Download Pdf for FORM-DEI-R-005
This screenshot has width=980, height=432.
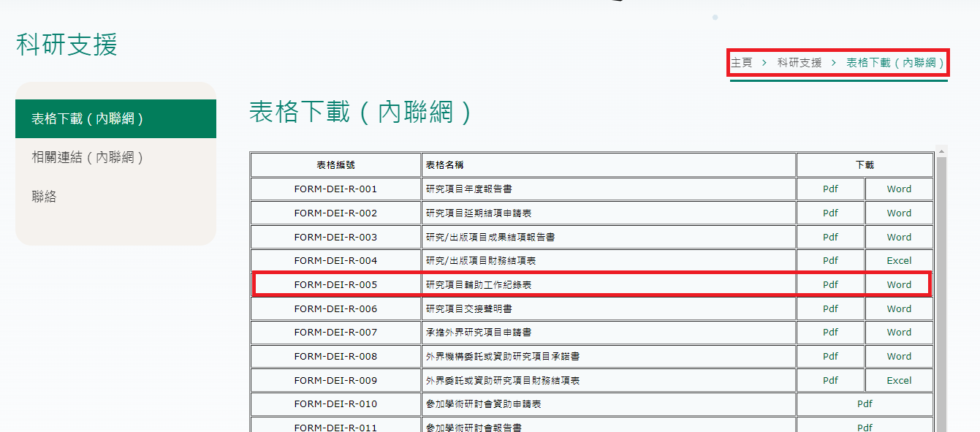point(830,284)
